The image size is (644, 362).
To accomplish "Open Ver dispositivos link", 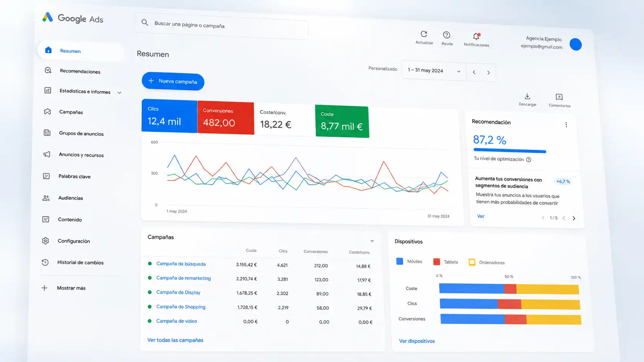I will pyautogui.click(x=417, y=341).
